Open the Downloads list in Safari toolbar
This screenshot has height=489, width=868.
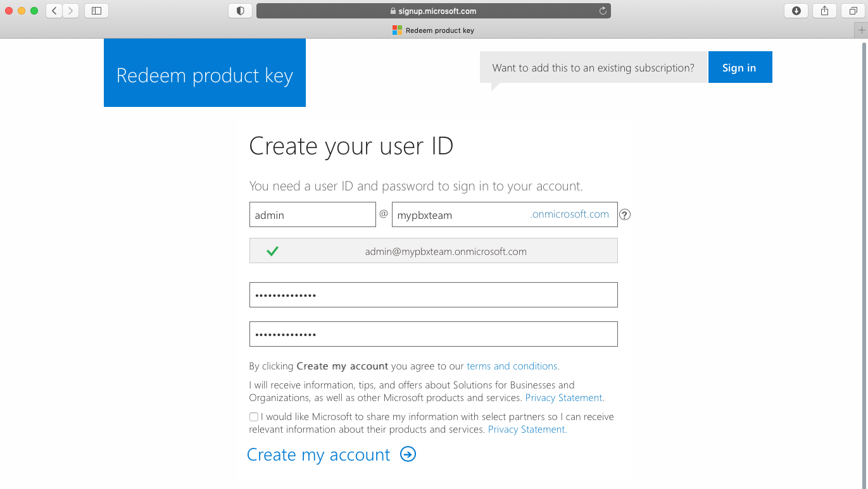[796, 10]
